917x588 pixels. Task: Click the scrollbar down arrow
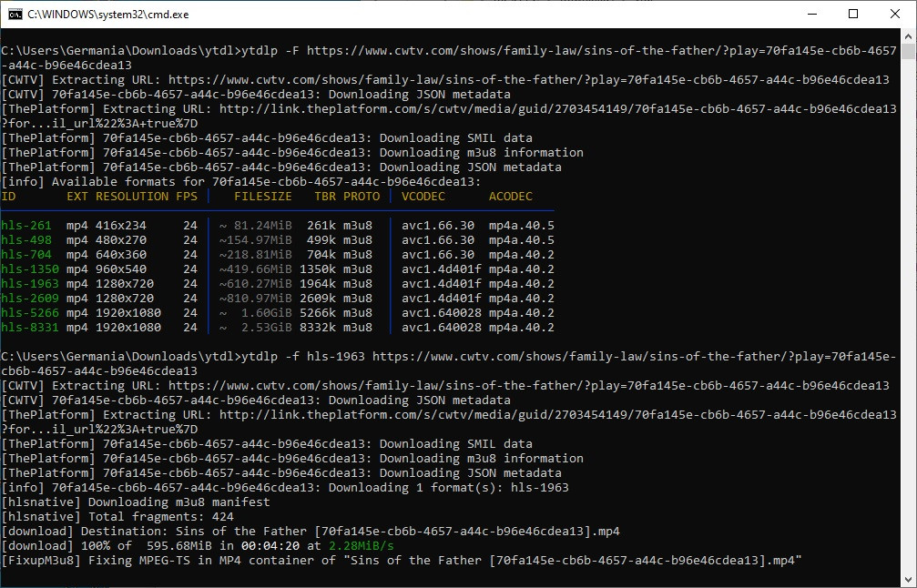point(907,578)
